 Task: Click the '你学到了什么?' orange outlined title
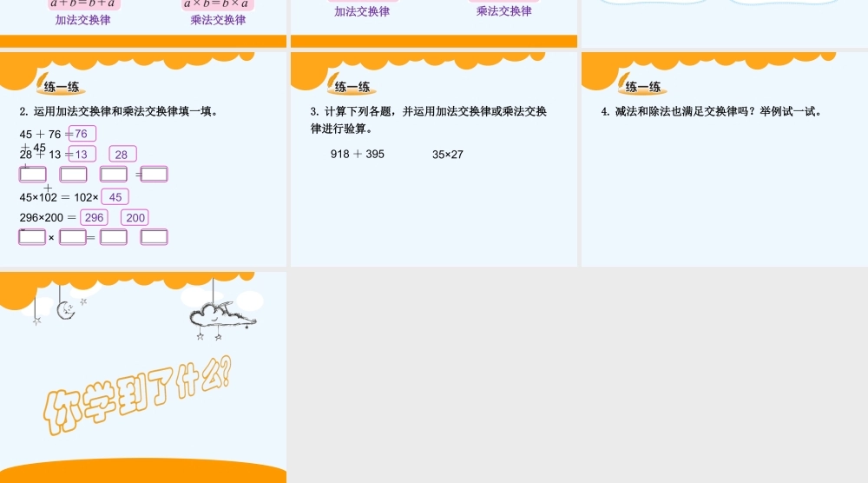point(137,395)
